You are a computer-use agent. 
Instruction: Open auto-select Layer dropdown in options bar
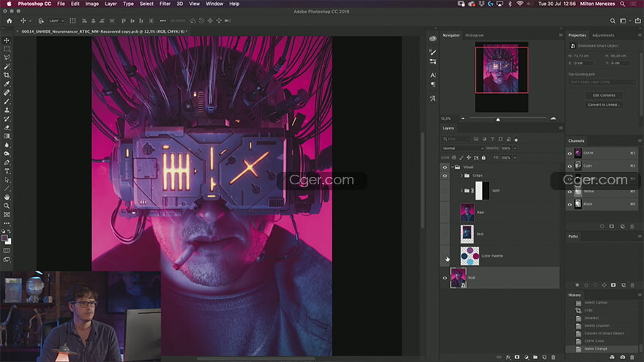tap(56, 20)
